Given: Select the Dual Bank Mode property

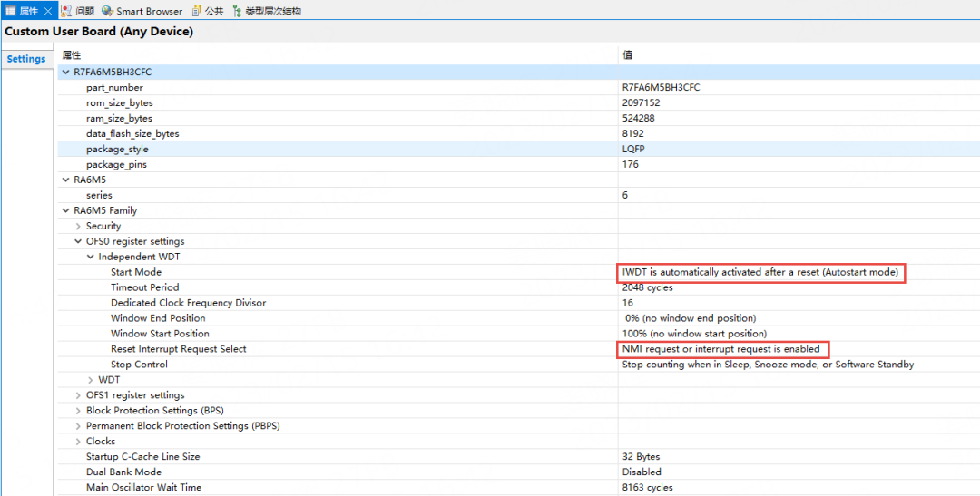Looking at the screenshot, I should [123, 472].
